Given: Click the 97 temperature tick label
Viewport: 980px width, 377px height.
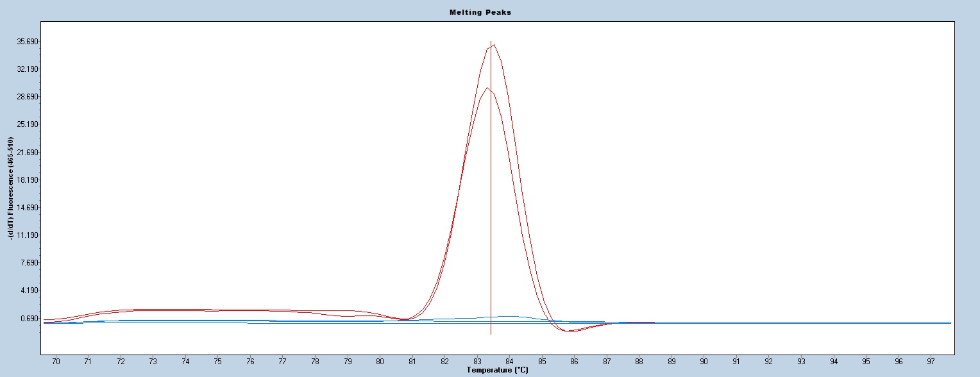Looking at the screenshot, I should pos(931,362).
